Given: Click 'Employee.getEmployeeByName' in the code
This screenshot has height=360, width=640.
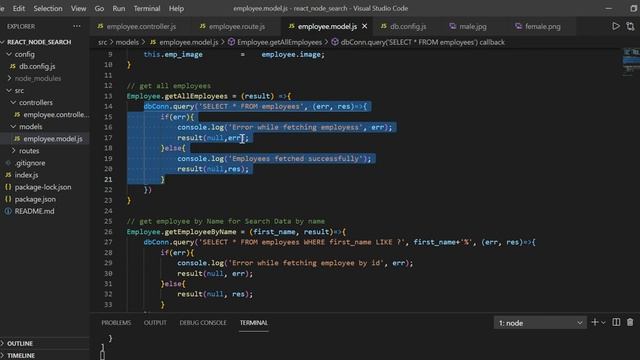Looking at the screenshot, I should coord(182,232).
